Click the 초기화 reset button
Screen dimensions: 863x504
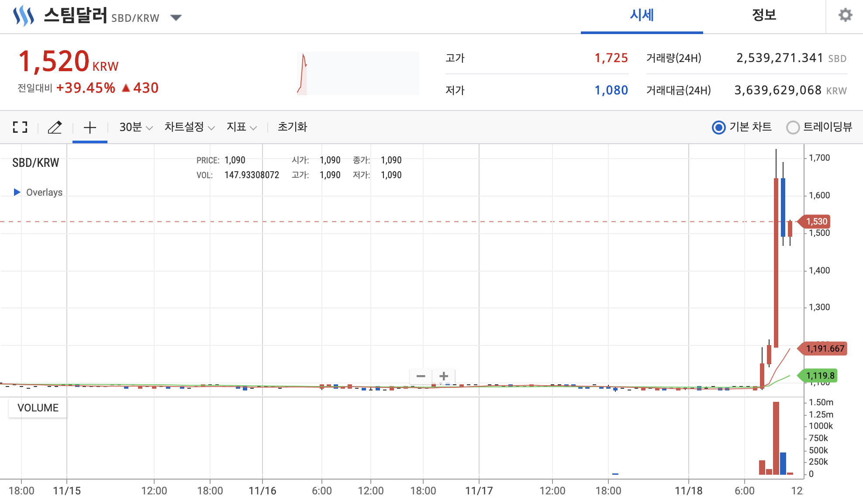292,127
